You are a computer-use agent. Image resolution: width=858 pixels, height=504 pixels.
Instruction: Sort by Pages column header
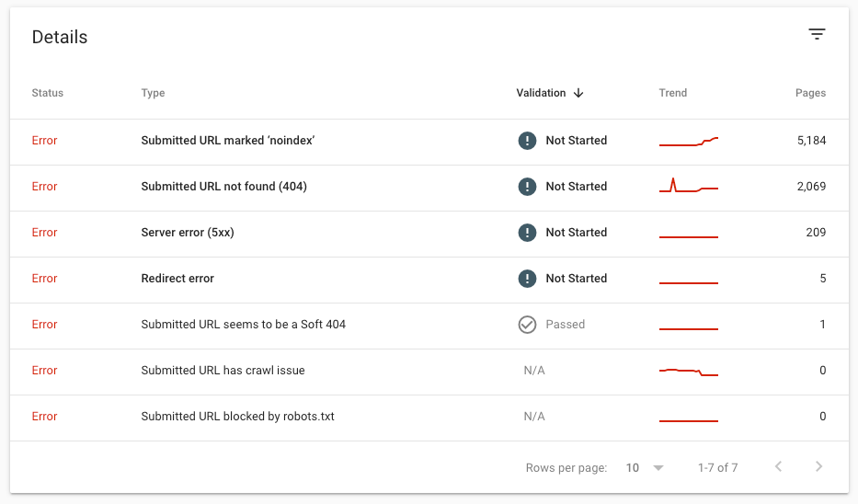[x=810, y=93]
